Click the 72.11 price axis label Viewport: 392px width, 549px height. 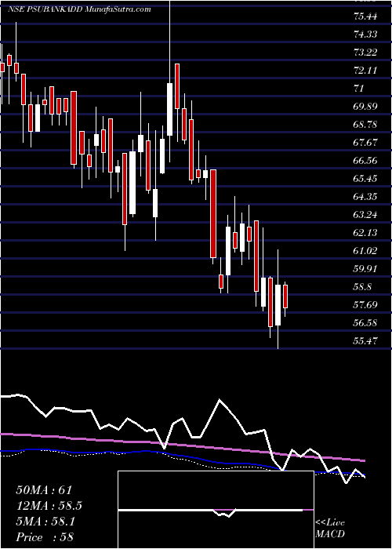click(x=365, y=71)
